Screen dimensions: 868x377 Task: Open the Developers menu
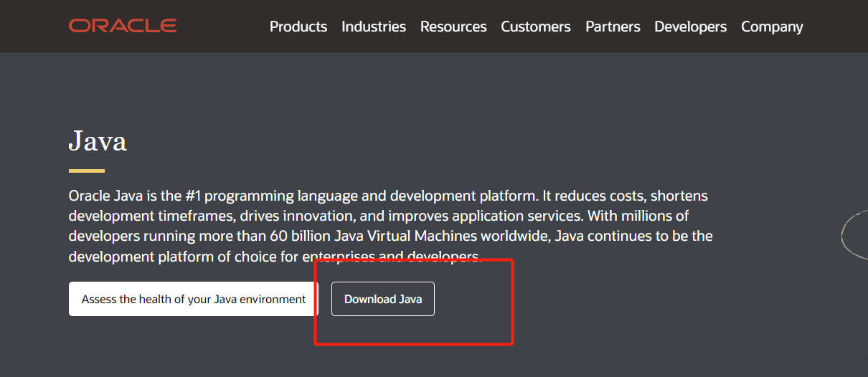(x=691, y=27)
